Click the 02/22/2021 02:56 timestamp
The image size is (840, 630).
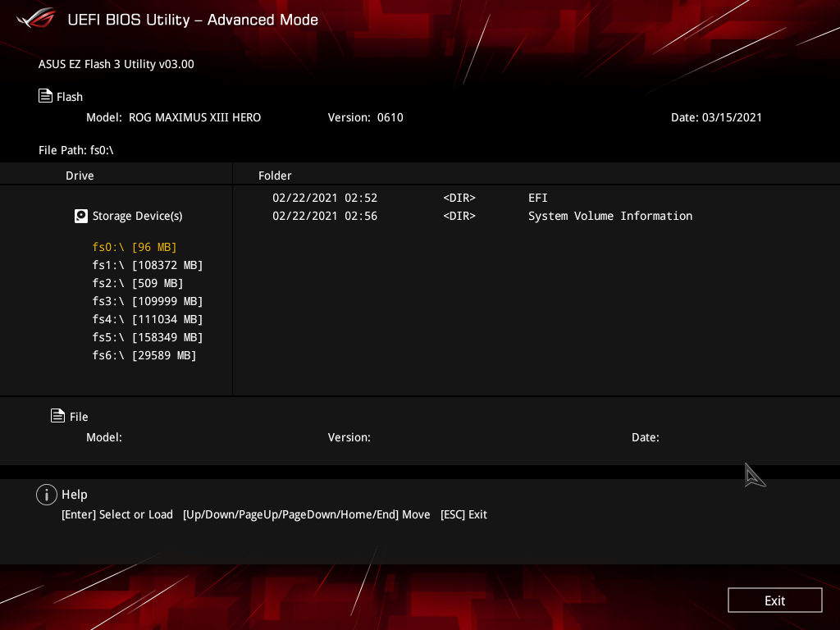point(325,216)
